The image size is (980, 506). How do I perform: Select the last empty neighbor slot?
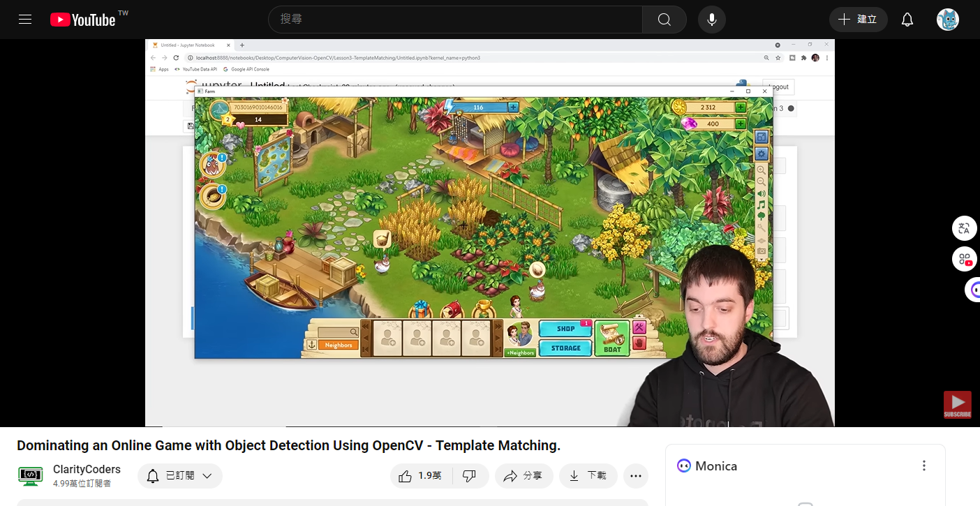[476, 338]
